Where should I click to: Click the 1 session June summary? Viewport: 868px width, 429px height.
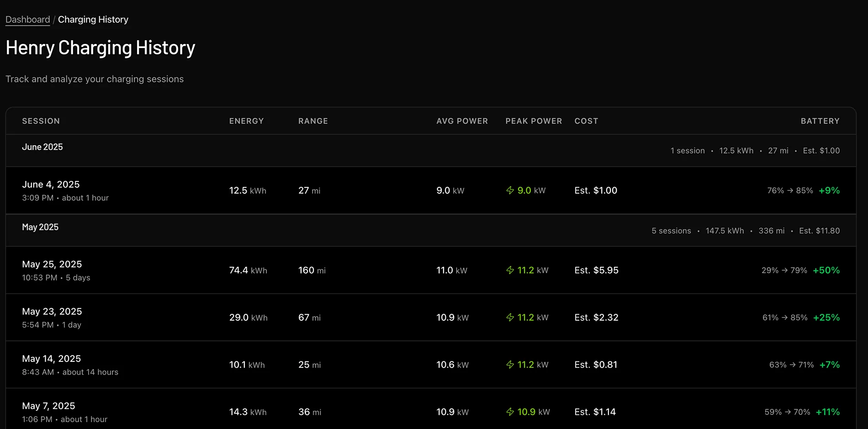pos(688,151)
